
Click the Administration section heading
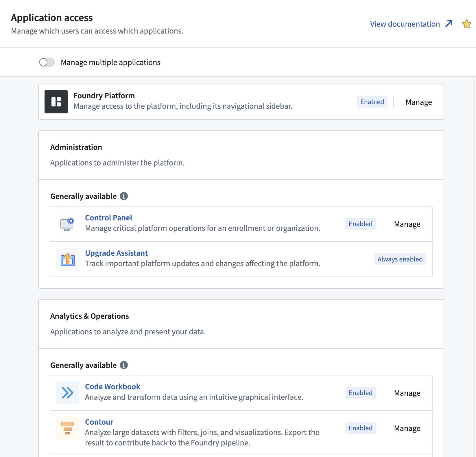coord(76,147)
